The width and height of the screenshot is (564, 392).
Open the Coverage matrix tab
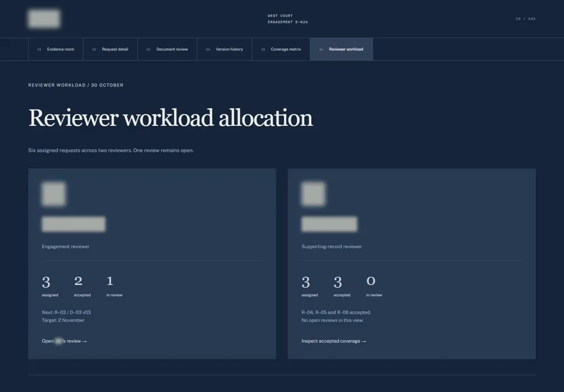tap(281, 49)
